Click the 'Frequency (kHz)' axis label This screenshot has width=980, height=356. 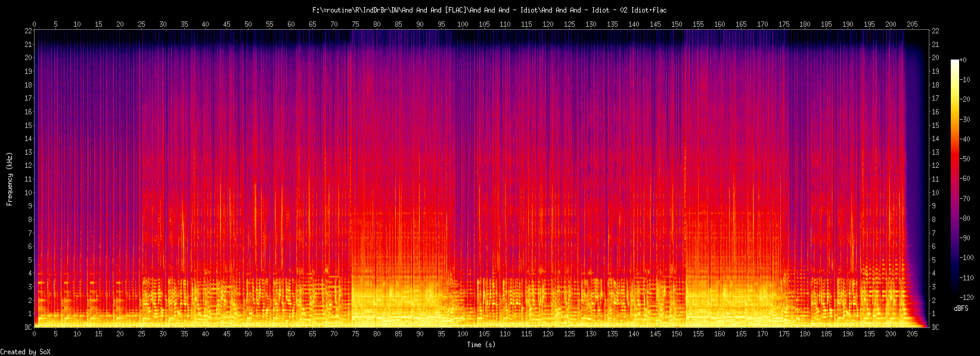coord(10,179)
